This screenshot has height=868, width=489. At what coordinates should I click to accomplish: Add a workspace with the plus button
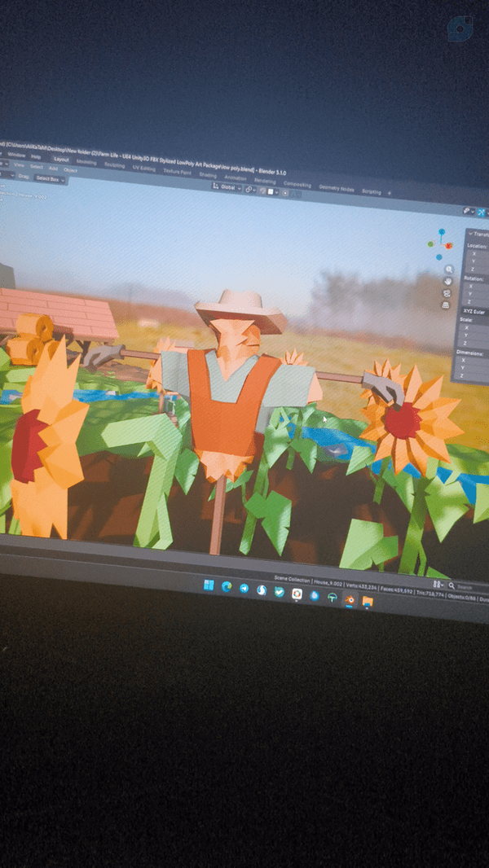(390, 193)
